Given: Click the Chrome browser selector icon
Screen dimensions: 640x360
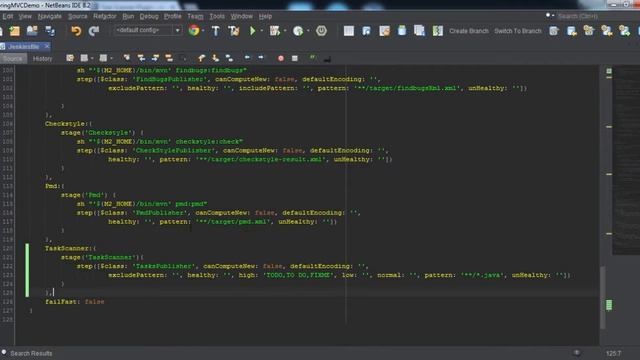Looking at the screenshot, I should click(194, 31).
